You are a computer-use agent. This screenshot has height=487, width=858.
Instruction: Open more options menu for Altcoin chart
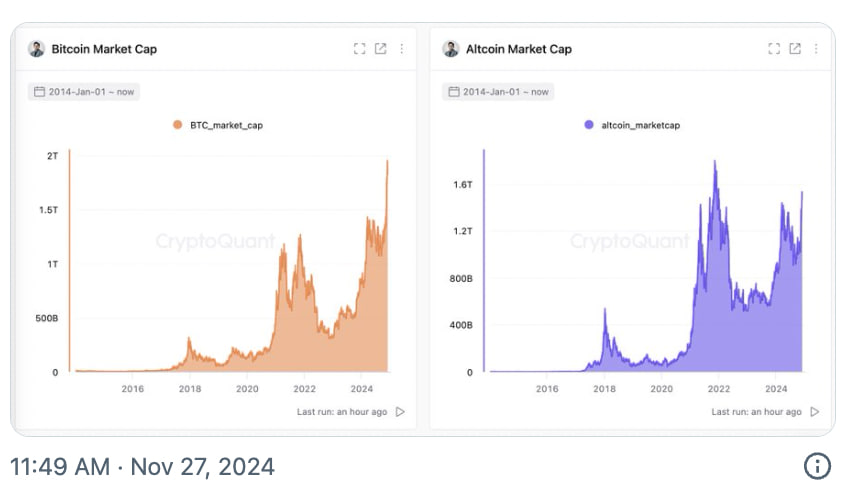point(816,49)
